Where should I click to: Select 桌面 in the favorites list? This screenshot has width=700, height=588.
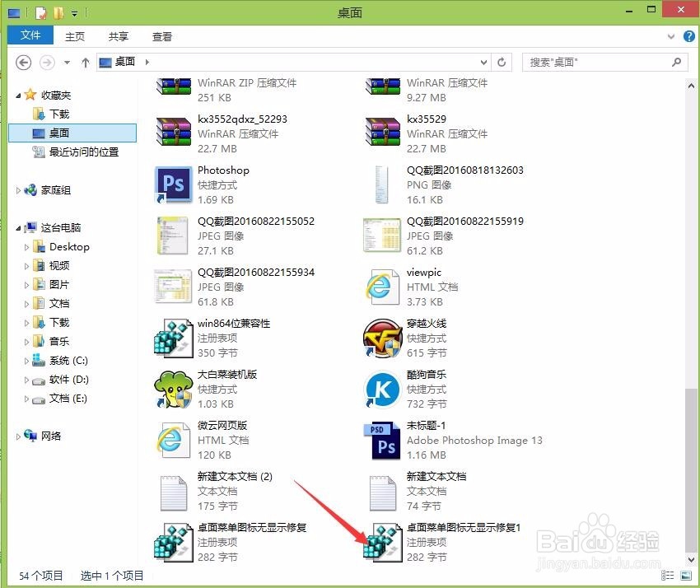coord(72,133)
